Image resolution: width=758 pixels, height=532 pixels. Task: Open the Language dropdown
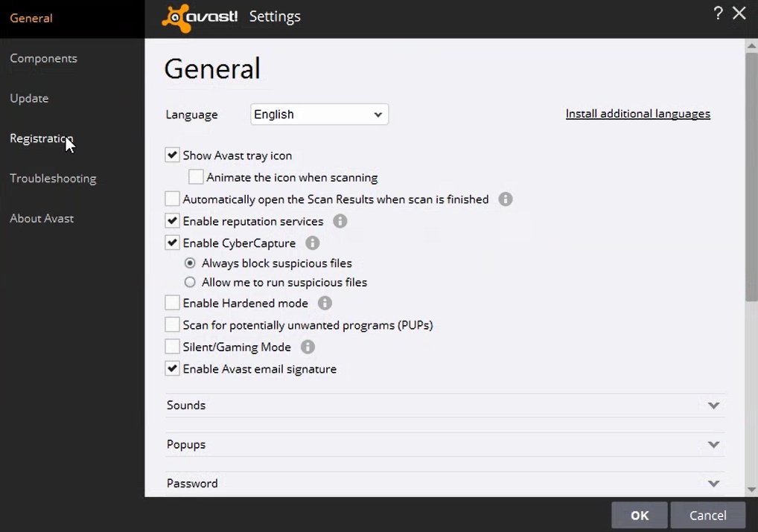319,115
